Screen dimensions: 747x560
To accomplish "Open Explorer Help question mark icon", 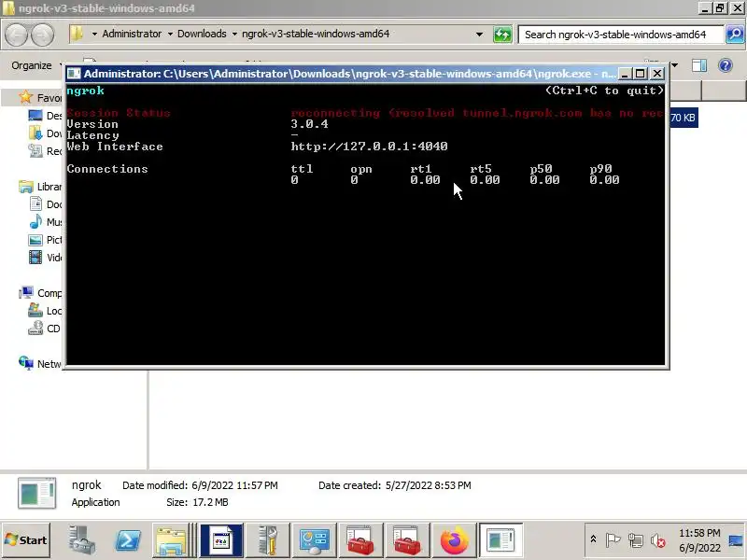I will point(726,65).
